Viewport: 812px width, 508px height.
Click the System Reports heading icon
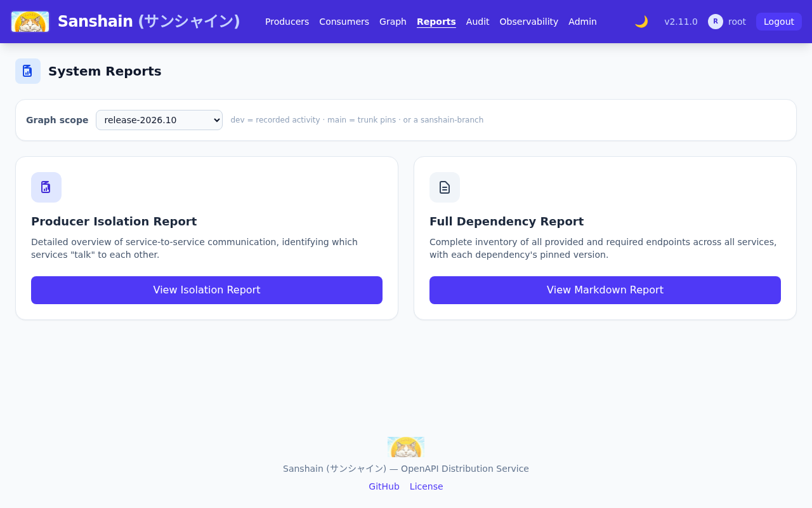click(28, 71)
